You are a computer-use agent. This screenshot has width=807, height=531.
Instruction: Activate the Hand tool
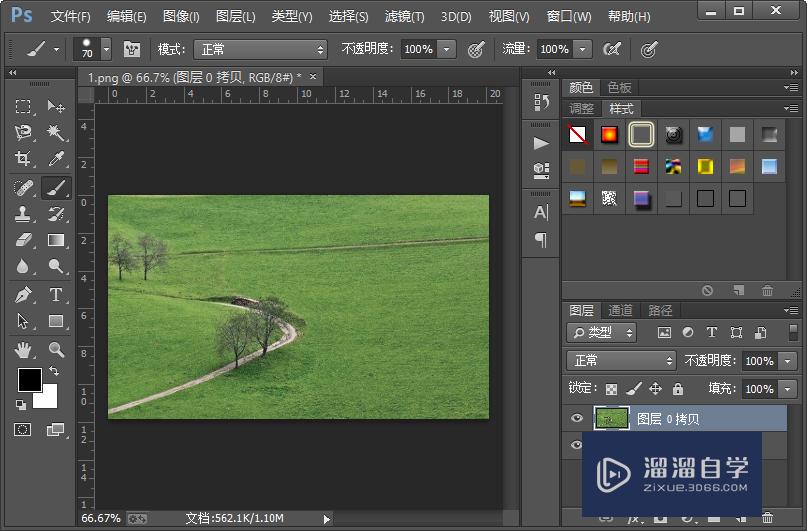coord(23,349)
